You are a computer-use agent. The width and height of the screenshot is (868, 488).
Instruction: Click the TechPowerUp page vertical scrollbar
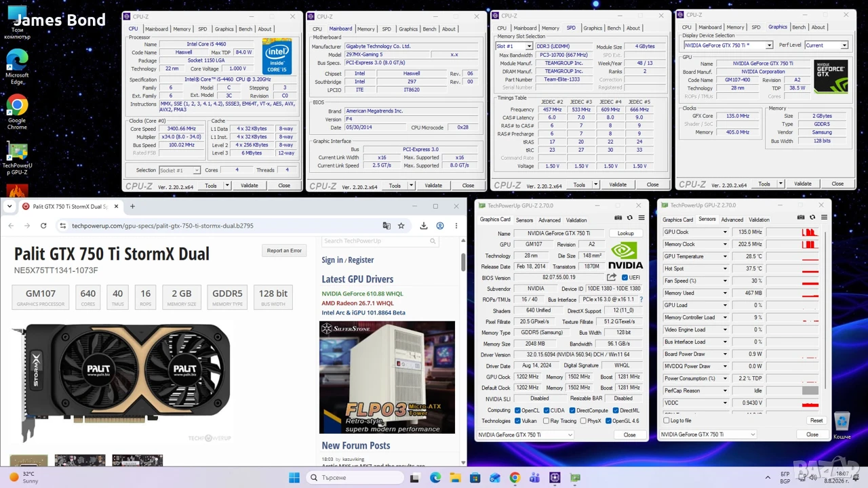[463, 261]
